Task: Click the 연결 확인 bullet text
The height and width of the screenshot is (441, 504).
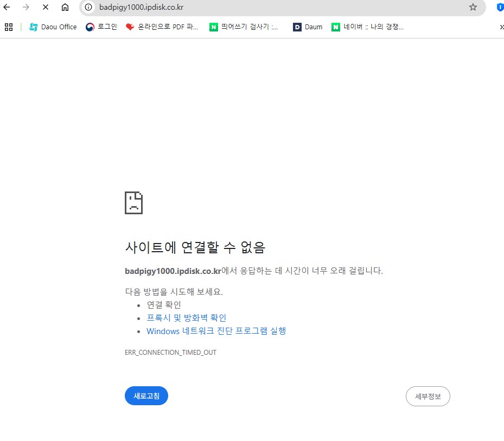Action: tap(164, 305)
